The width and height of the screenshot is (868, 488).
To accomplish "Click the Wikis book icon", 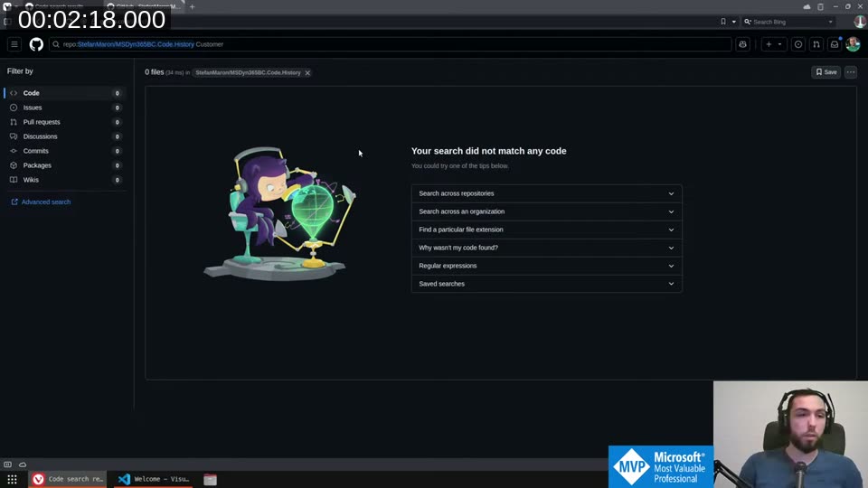I will point(14,179).
